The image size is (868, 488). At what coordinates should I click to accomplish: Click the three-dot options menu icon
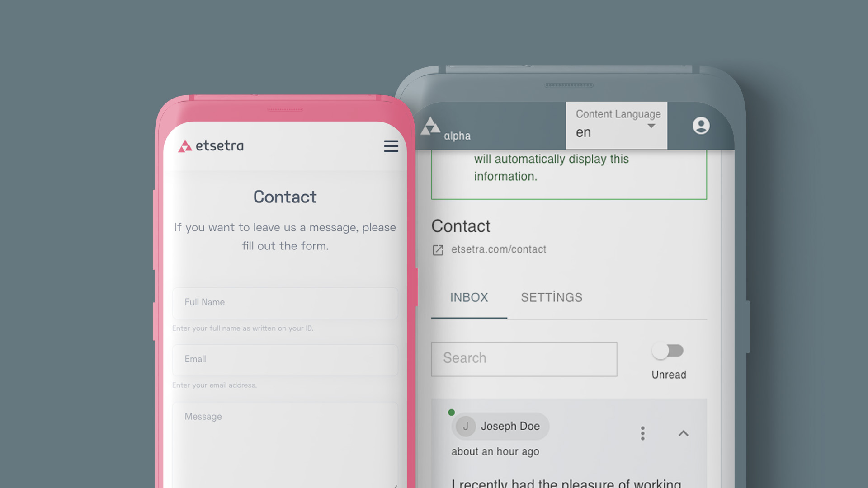point(643,433)
